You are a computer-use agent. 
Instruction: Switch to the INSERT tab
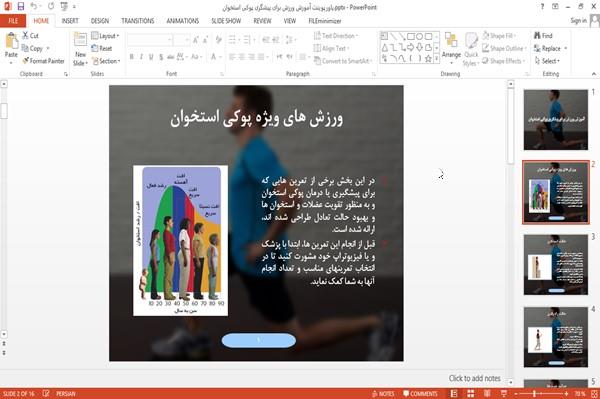tap(70, 21)
